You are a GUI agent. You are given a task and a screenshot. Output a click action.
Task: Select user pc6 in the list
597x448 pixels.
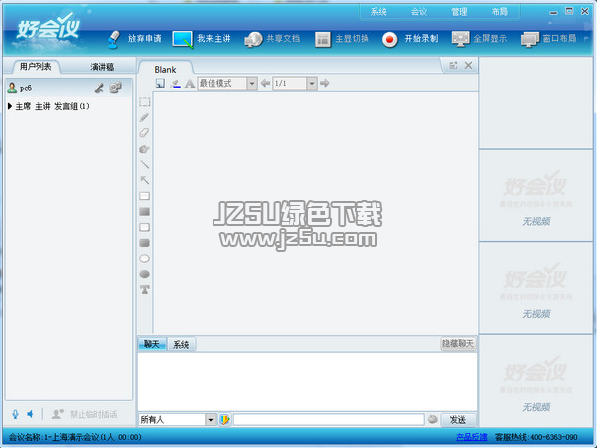(x=69, y=88)
